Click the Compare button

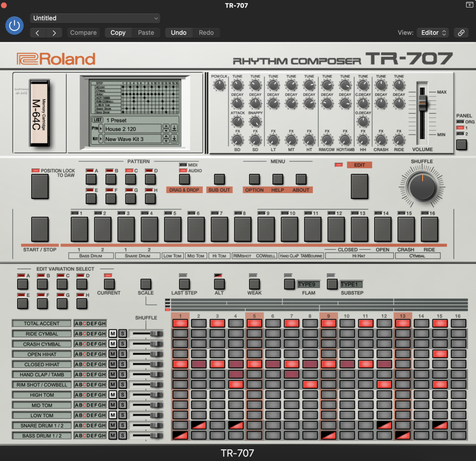(x=83, y=33)
